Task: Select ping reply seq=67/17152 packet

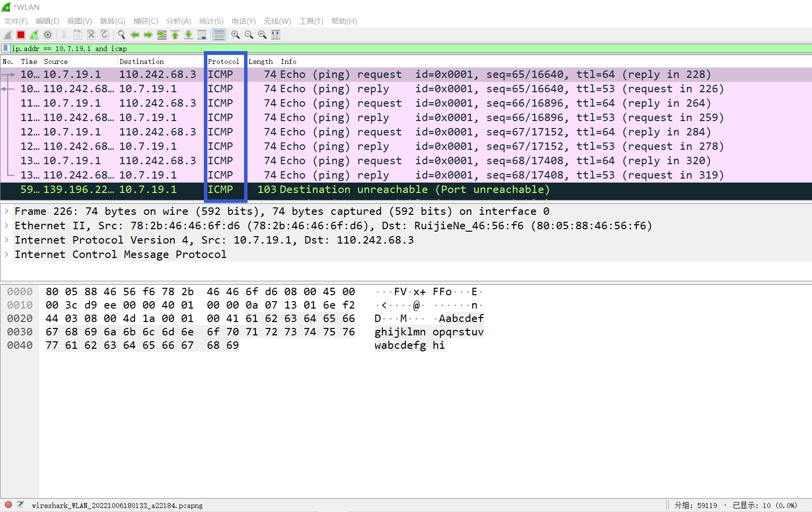Action: [406, 146]
